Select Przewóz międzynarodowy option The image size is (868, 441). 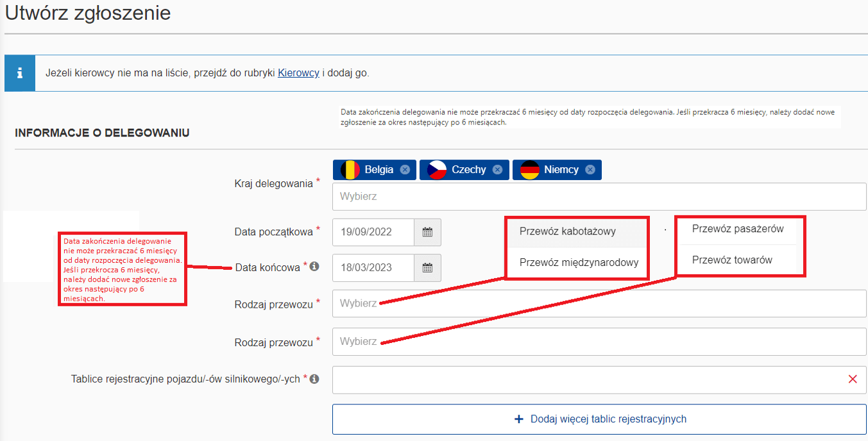579,262
